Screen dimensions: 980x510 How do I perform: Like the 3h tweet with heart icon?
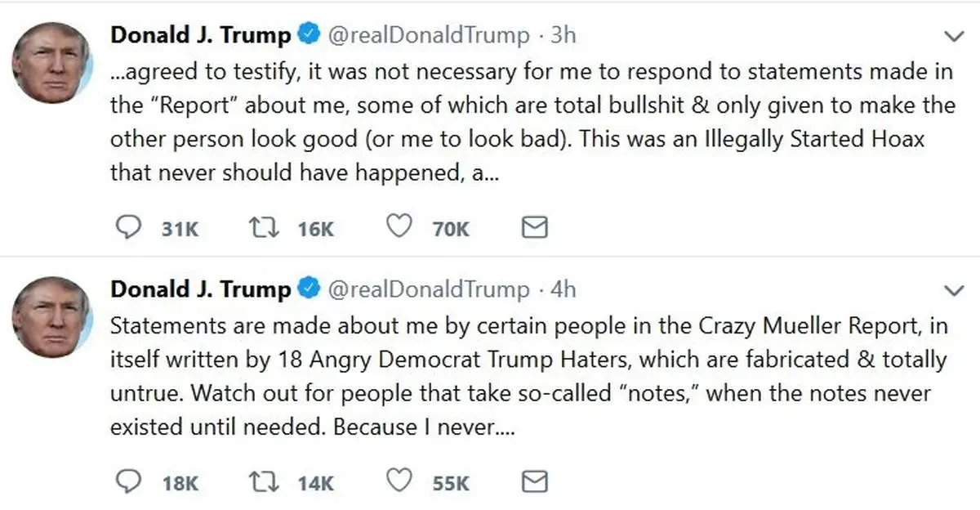tap(398, 227)
